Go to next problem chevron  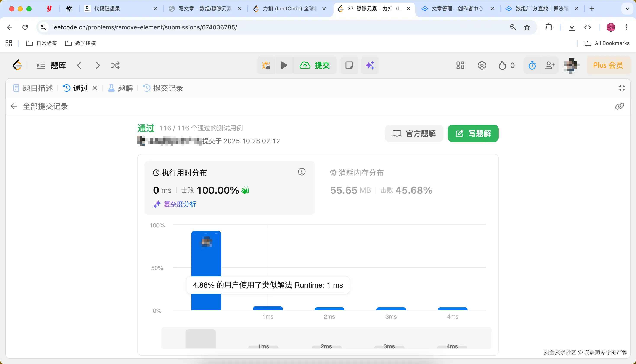[98, 65]
